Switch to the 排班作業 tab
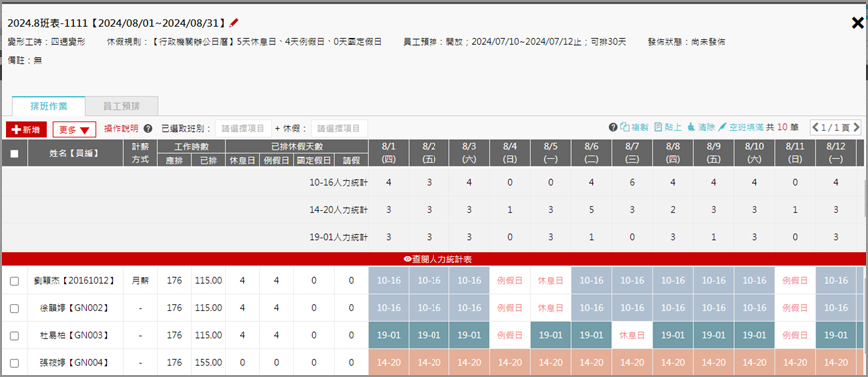 click(49, 106)
